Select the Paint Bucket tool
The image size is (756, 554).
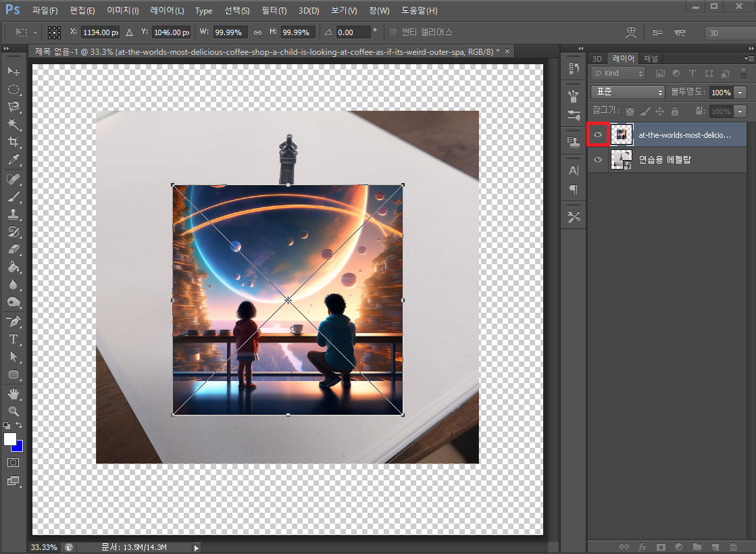[x=14, y=267]
